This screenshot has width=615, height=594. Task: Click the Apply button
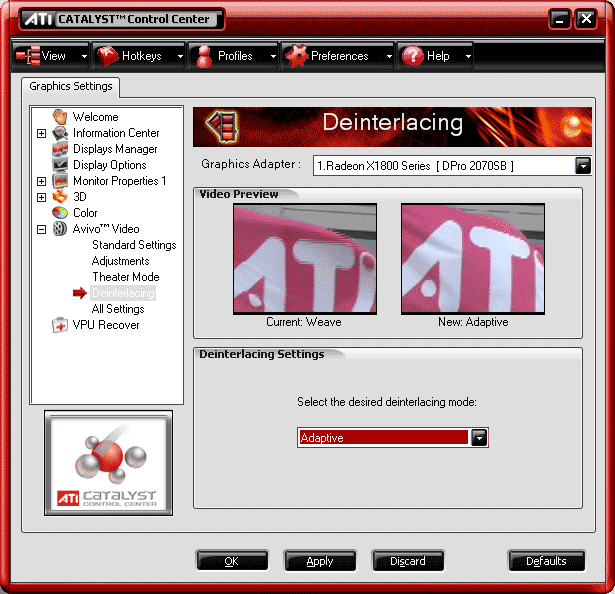(320, 561)
